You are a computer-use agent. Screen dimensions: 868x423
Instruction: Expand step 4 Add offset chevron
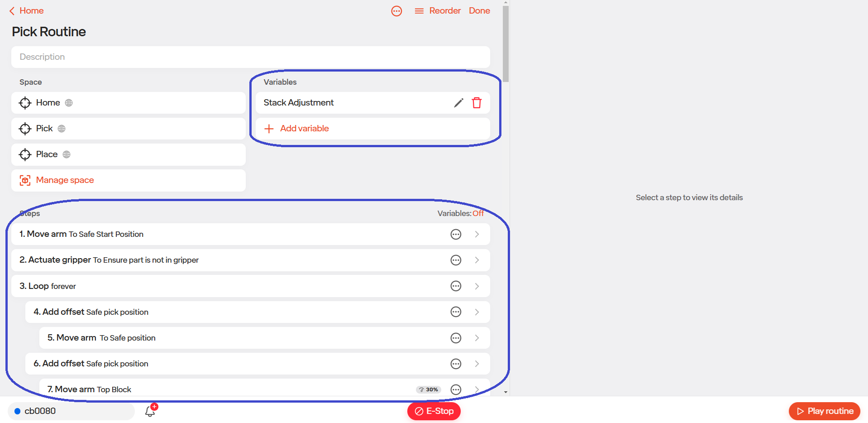(x=477, y=312)
